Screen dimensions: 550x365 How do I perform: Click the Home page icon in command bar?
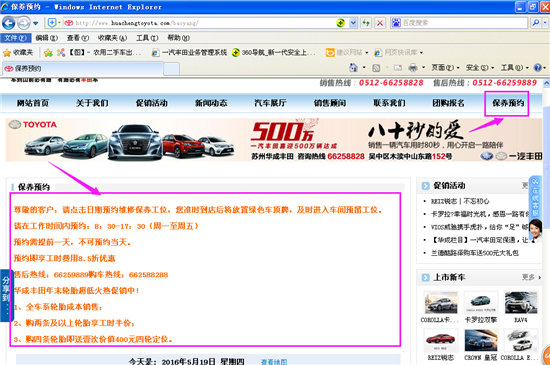353,67
